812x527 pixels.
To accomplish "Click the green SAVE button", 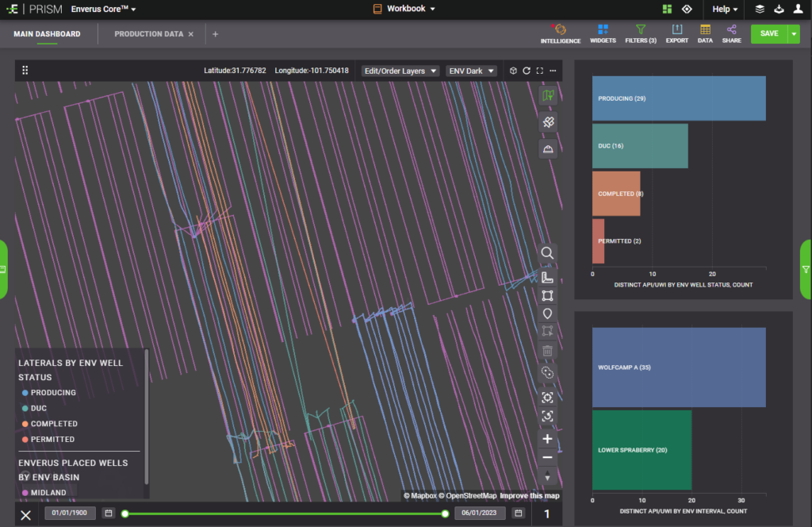I will pos(768,33).
